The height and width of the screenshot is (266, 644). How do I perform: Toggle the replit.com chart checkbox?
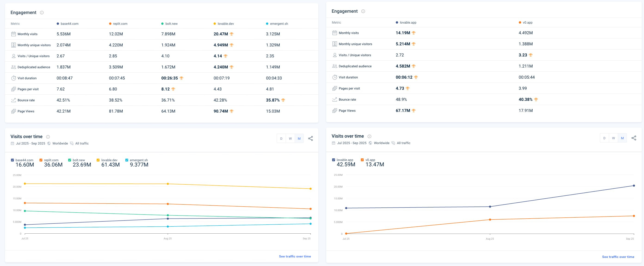pyautogui.click(x=41, y=160)
